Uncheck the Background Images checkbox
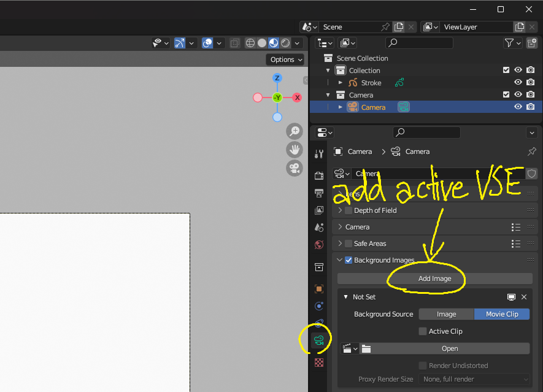 click(349, 260)
